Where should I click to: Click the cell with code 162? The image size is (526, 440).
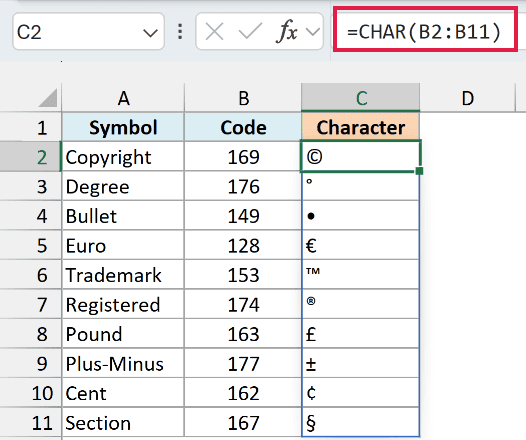pyautogui.click(x=243, y=393)
